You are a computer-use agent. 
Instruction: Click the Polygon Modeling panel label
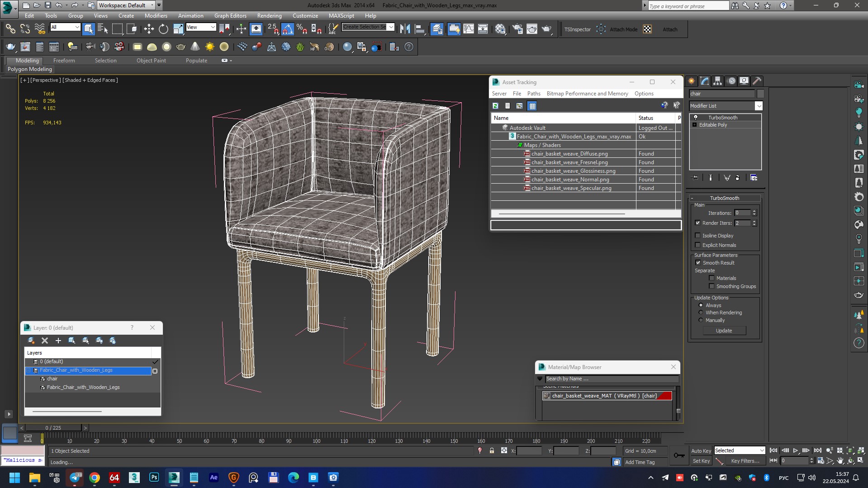tap(30, 69)
